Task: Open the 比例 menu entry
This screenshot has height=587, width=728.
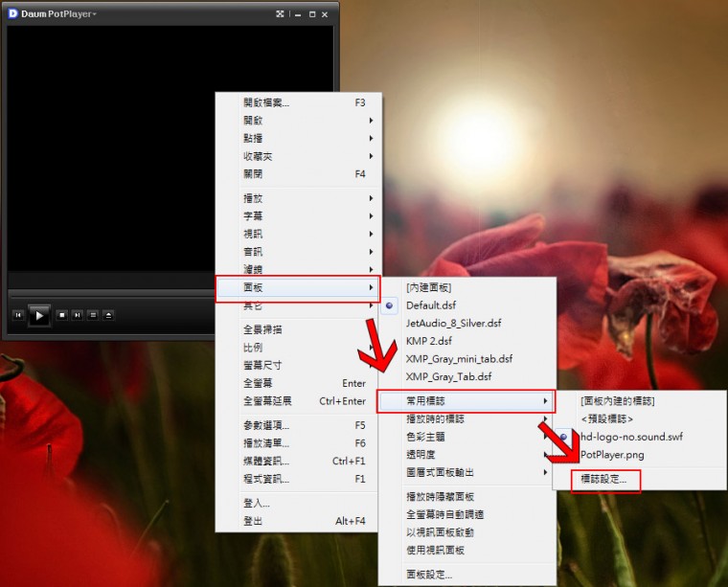Action: click(x=297, y=348)
